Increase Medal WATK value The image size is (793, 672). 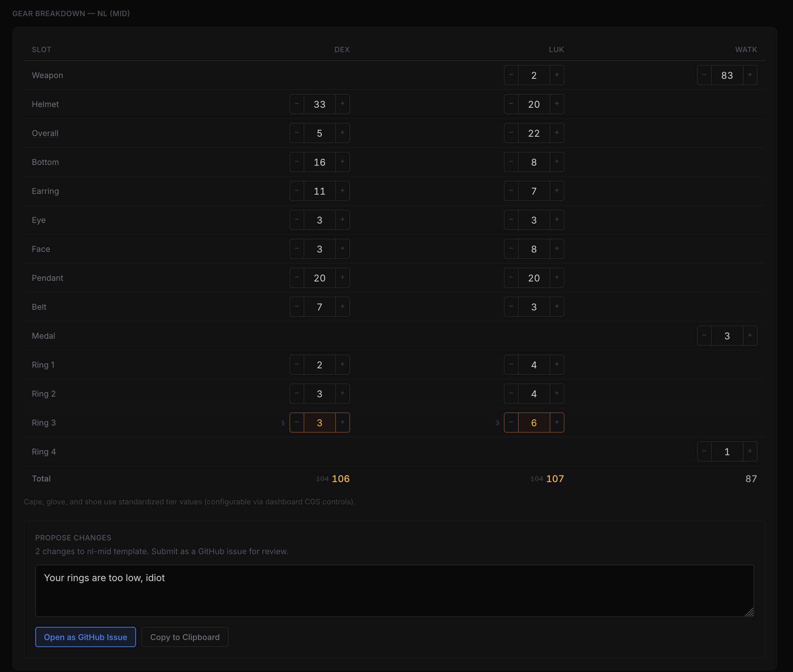(x=750, y=336)
